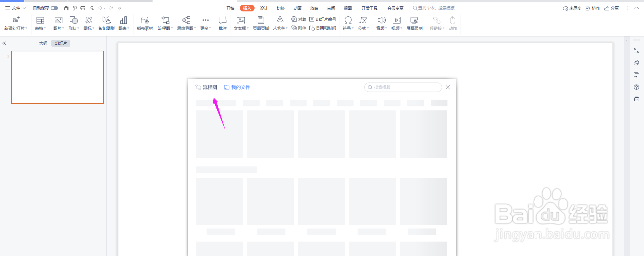Click the Not Synced (未同步) button
Viewport: 644px width, 256px height.
(x=572, y=8)
